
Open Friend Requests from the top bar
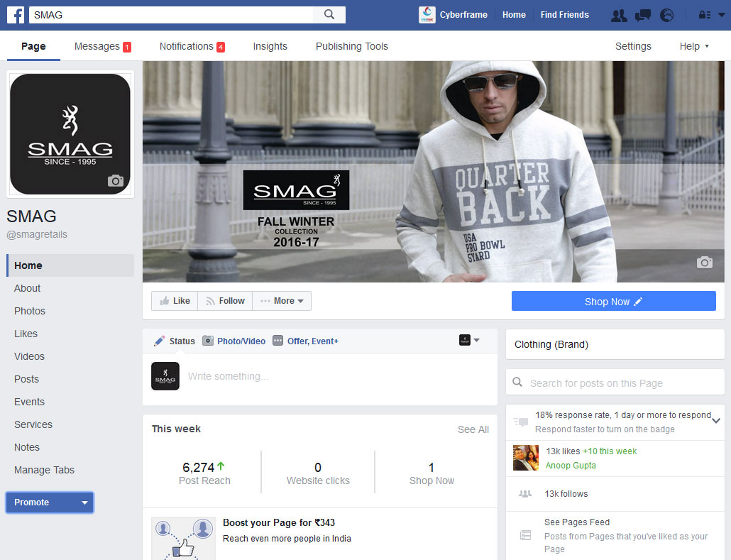click(618, 14)
